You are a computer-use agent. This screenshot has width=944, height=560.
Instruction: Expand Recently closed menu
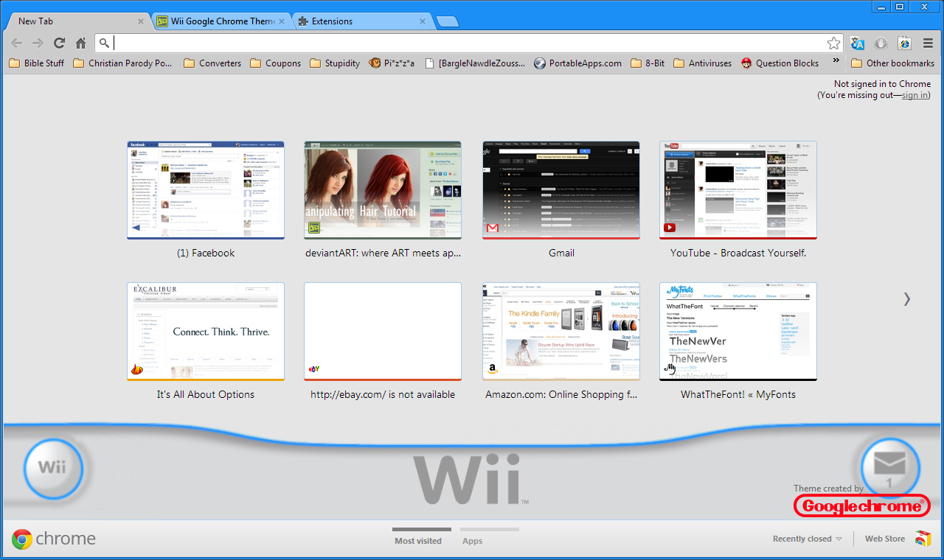807,539
